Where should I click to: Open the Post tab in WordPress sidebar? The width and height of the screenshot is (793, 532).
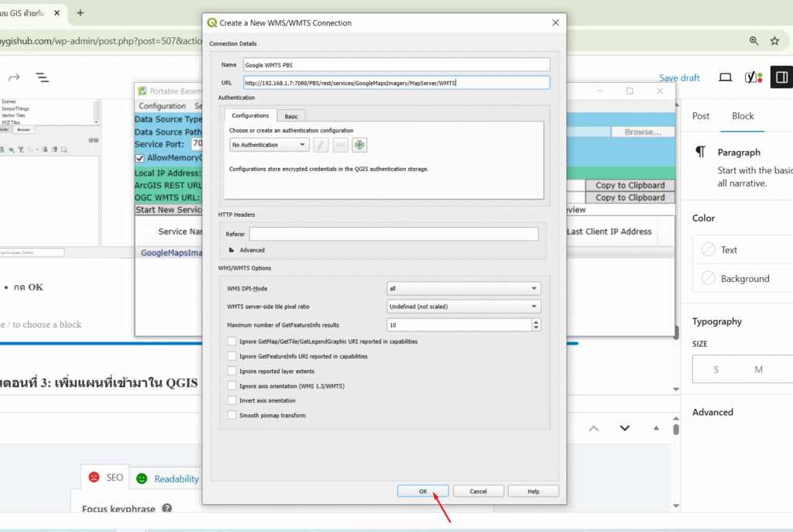[700, 116]
